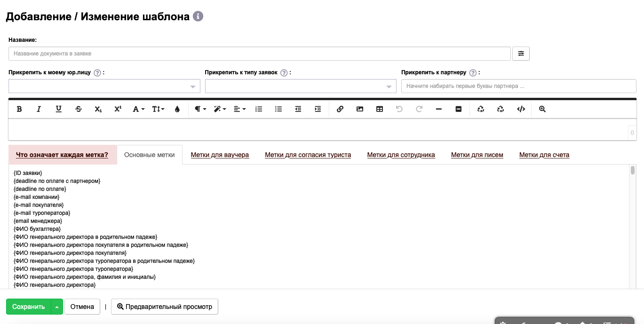The width and height of the screenshot is (644, 324).
Task: Select the 'Основные метки' tab
Action: click(150, 155)
